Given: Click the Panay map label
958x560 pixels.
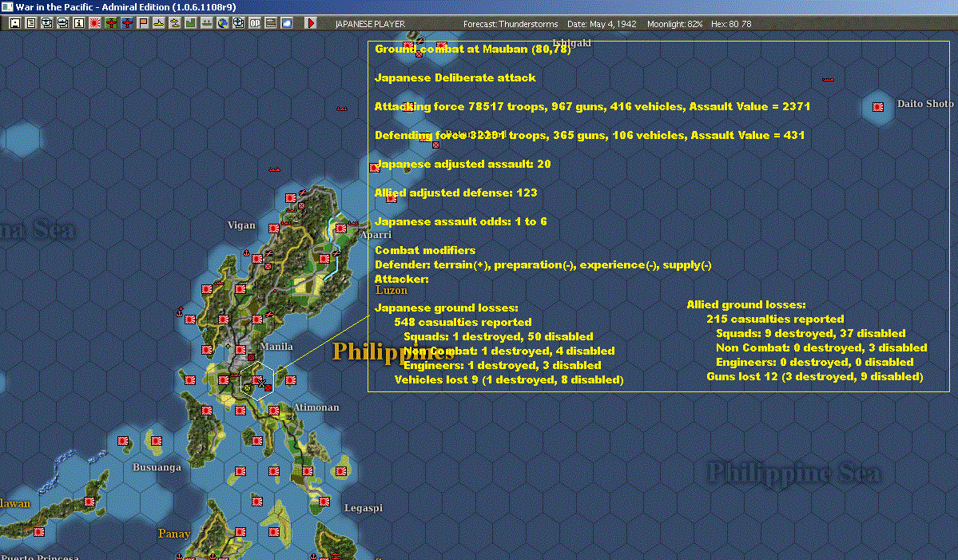Looking at the screenshot, I should point(174,534).
